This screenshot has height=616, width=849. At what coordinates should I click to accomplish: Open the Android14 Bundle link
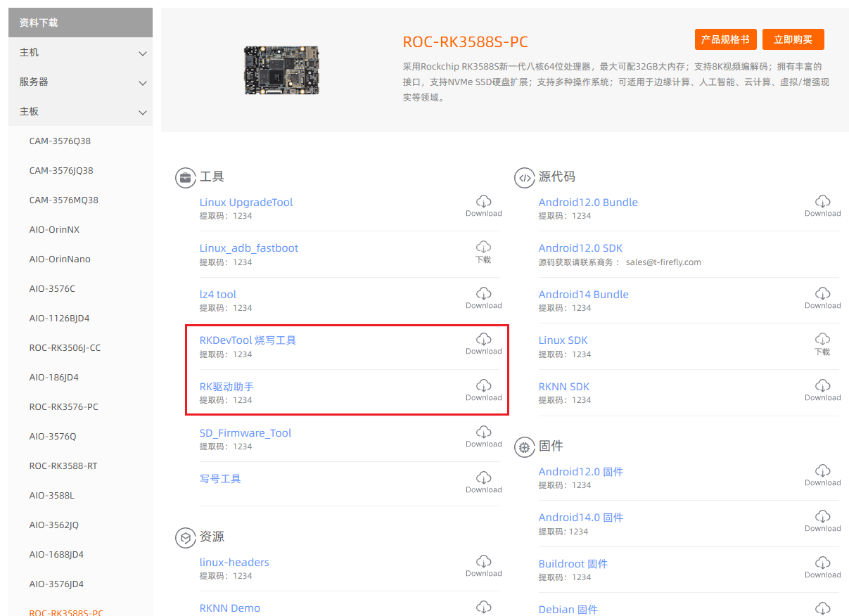(x=584, y=295)
